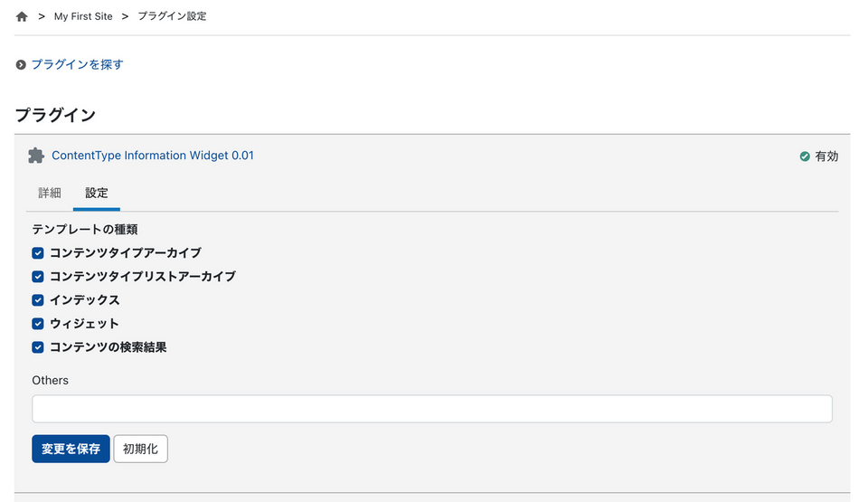The height and width of the screenshot is (502, 868).
Task: Click the Others field label
Action: (51, 380)
